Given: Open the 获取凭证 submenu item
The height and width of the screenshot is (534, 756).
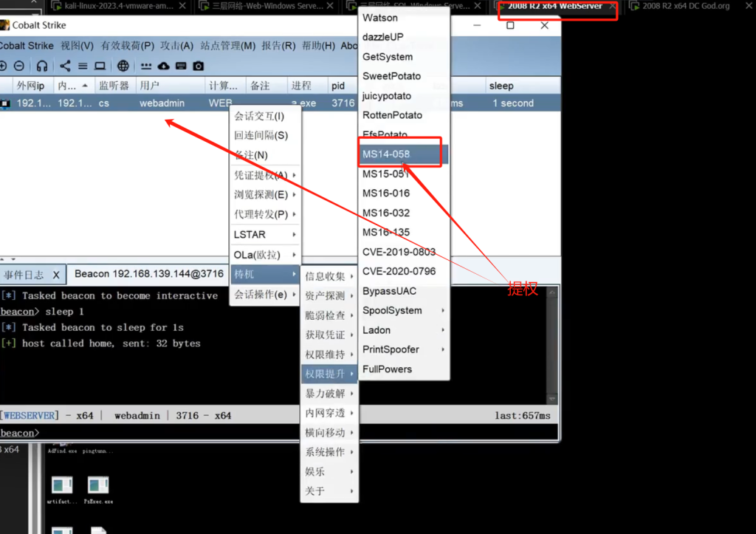Looking at the screenshot, I should click(x=329, y=335).
